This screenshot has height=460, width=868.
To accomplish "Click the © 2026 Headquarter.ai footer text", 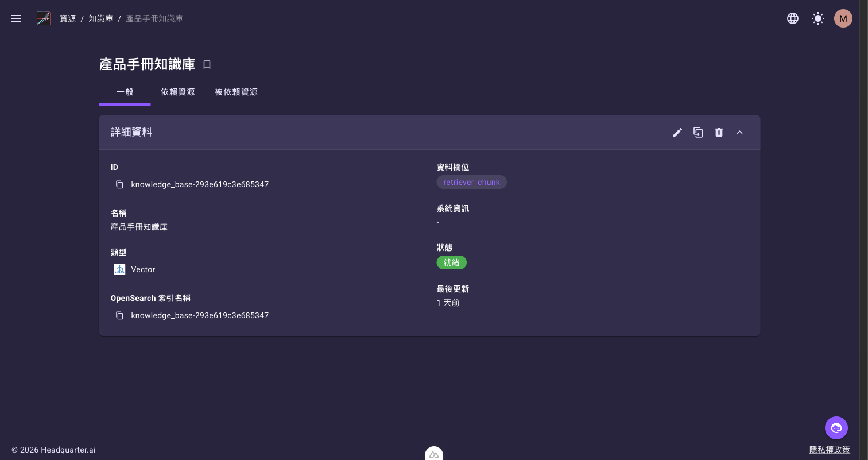I will (x=53, y=450).
